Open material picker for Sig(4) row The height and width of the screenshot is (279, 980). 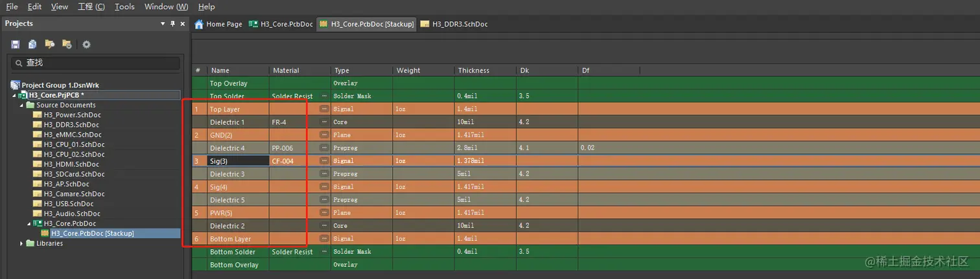325,186
